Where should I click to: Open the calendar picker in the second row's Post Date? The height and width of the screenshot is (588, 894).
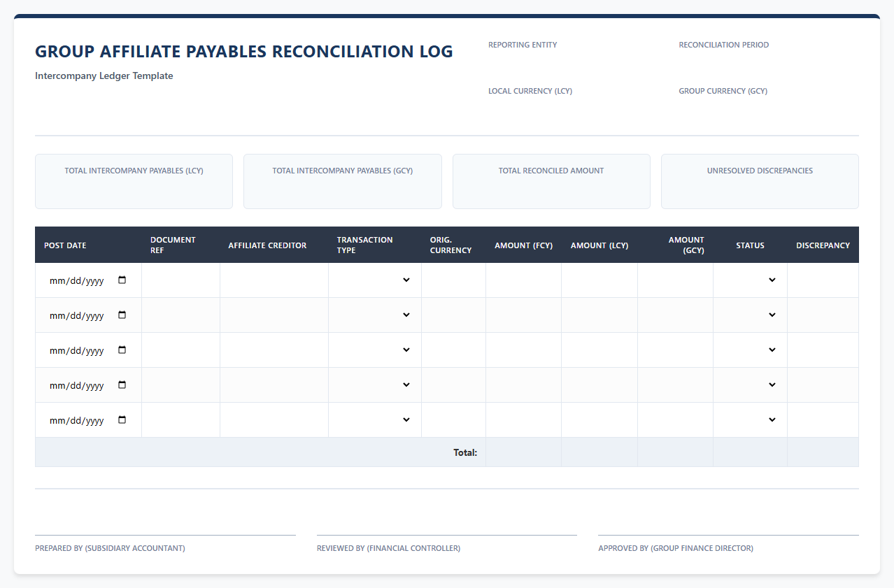tap(122, 315)
